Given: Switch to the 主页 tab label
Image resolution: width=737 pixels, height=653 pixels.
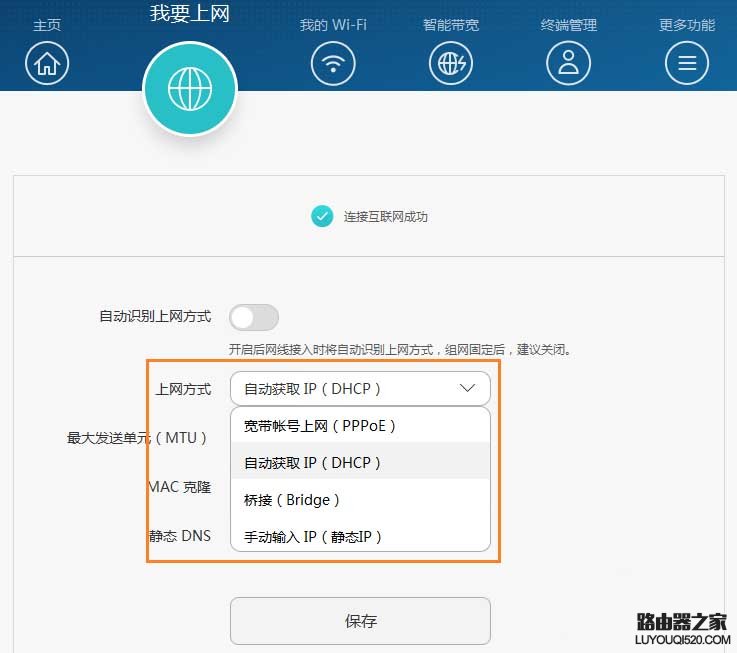Looking at the screenshot, I should point(47,25).
